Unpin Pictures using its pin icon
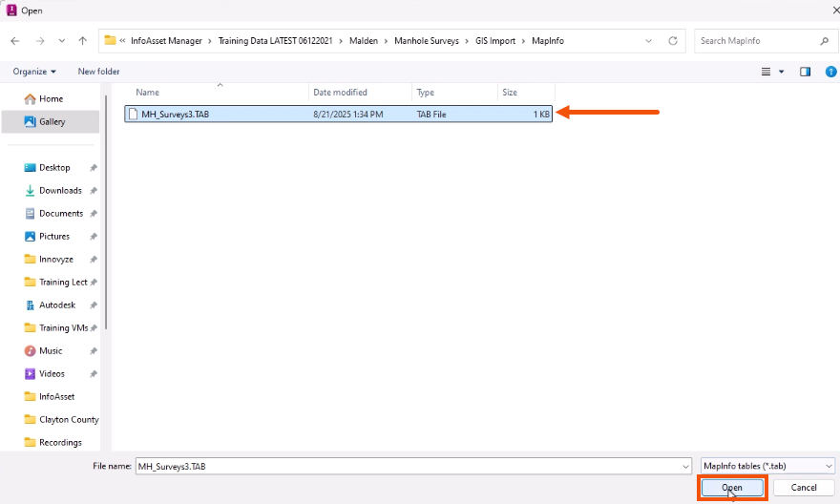 pyautogui.click(x=94, y=236)
